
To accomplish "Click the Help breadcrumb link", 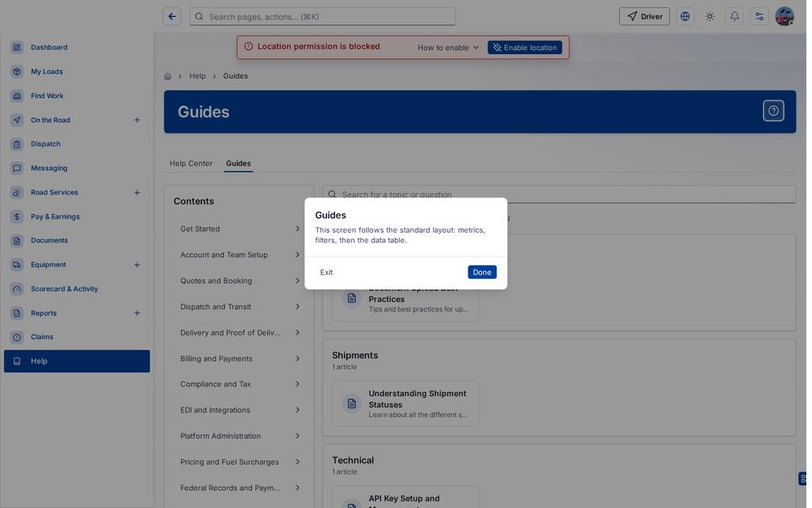I will (x=197, y=76).
